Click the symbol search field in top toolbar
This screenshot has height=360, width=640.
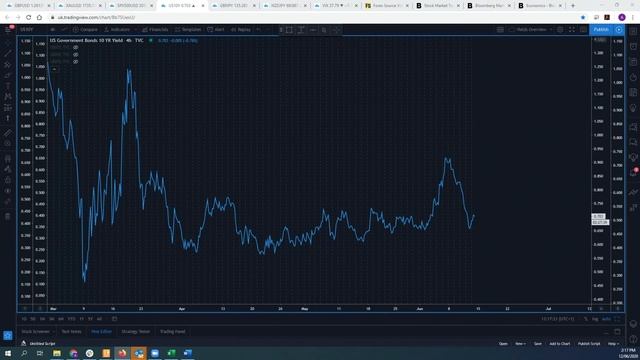coord(31,29)
